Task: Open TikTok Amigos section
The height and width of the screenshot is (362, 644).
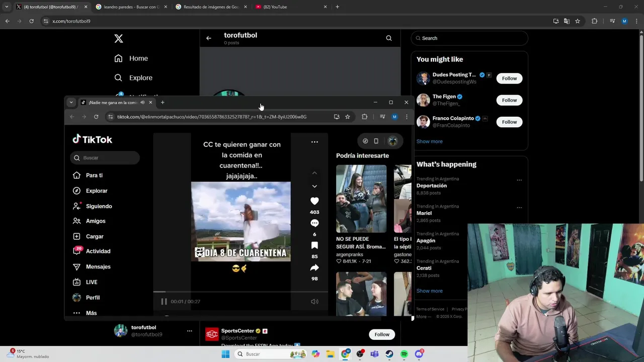Action: pyautogui.click(x=96, y=221)
